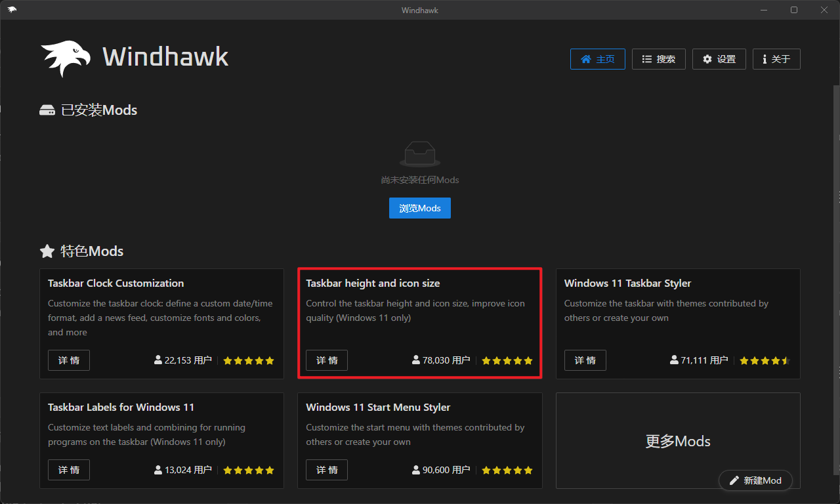Click the star rating of Taskbar height and icon size
840x504 pixels.
507,360
